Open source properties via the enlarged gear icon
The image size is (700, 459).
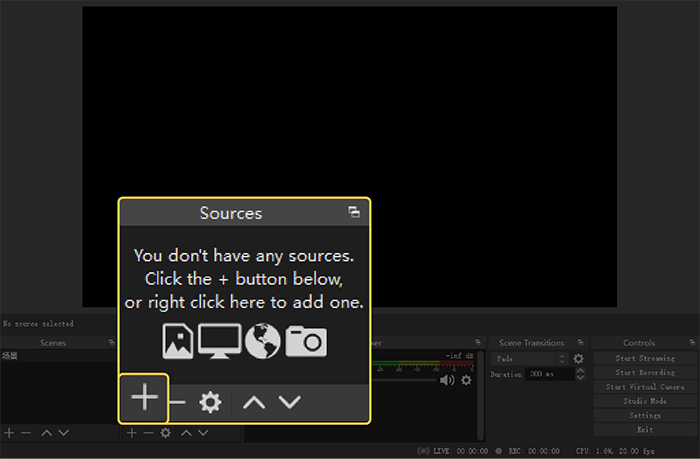tap(210, 402)
